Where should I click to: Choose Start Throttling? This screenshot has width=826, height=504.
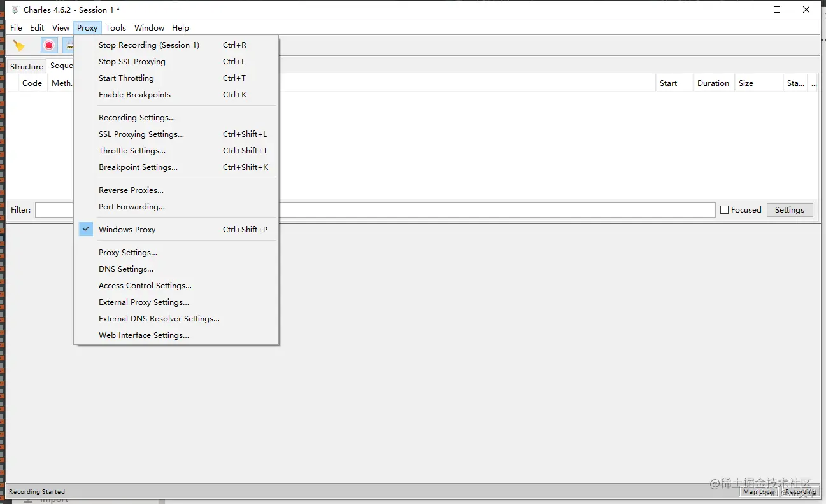176,78
